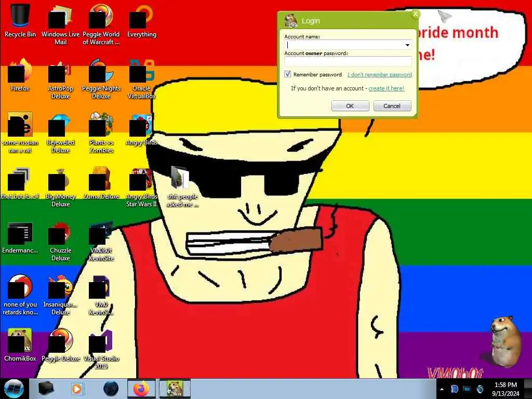Screen dimensions: 532x399
Task: Close the Login dialog with X
Action: pyautogui.click(x=415, y=14)
